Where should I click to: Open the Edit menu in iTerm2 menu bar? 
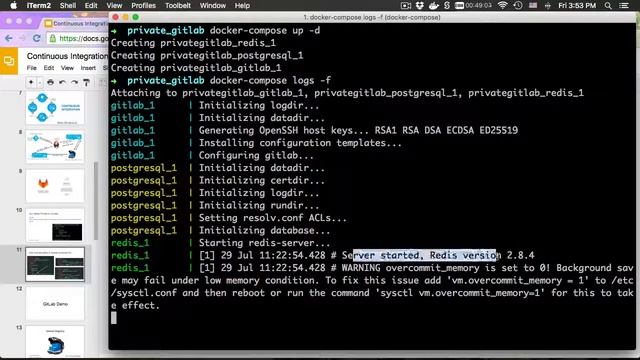point(91,5)
